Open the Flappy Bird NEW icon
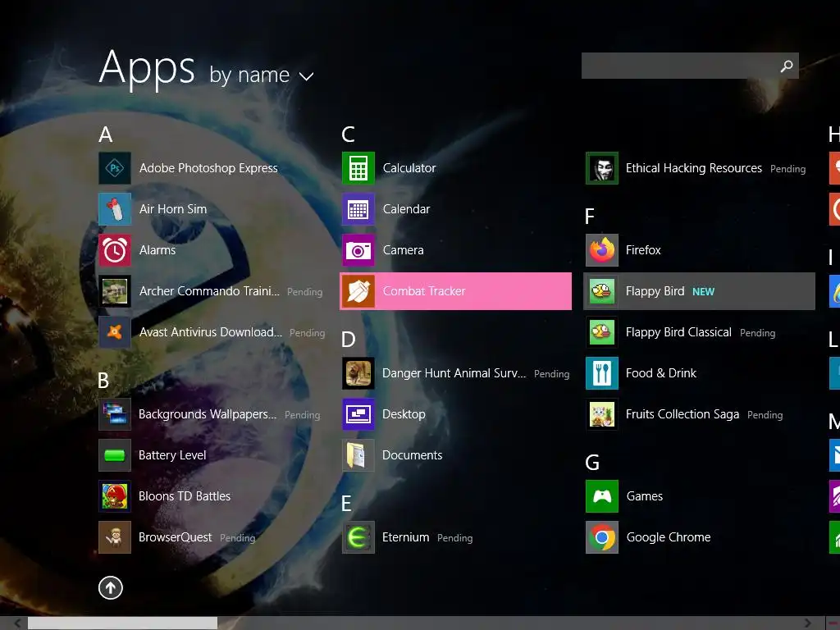Screen dimensions: 840x630 click(602, 291)
